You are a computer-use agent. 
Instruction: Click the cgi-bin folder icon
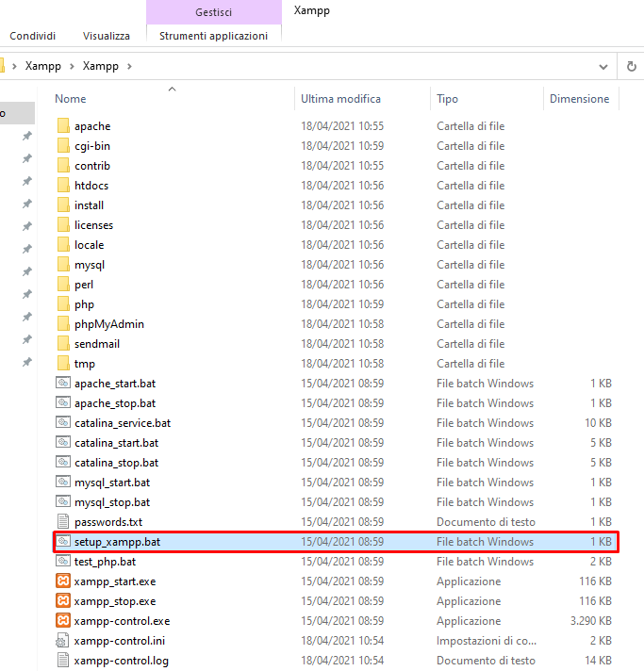tap(63, 145)
